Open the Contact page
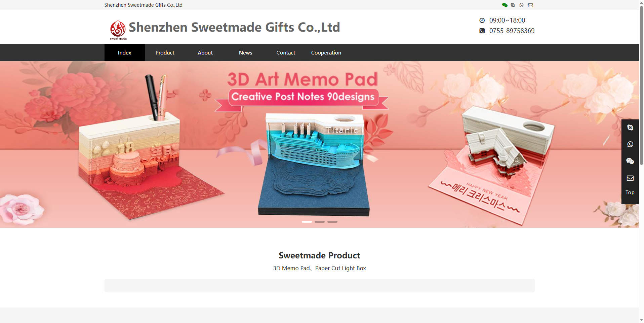The width and height of the screenshot is (644, 323). coord(286,52)
